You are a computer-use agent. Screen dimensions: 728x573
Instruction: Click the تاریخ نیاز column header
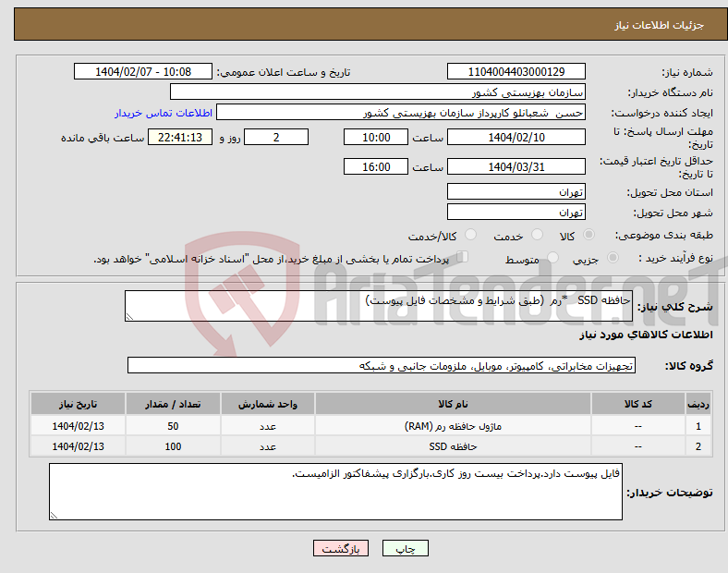(78, 404)
